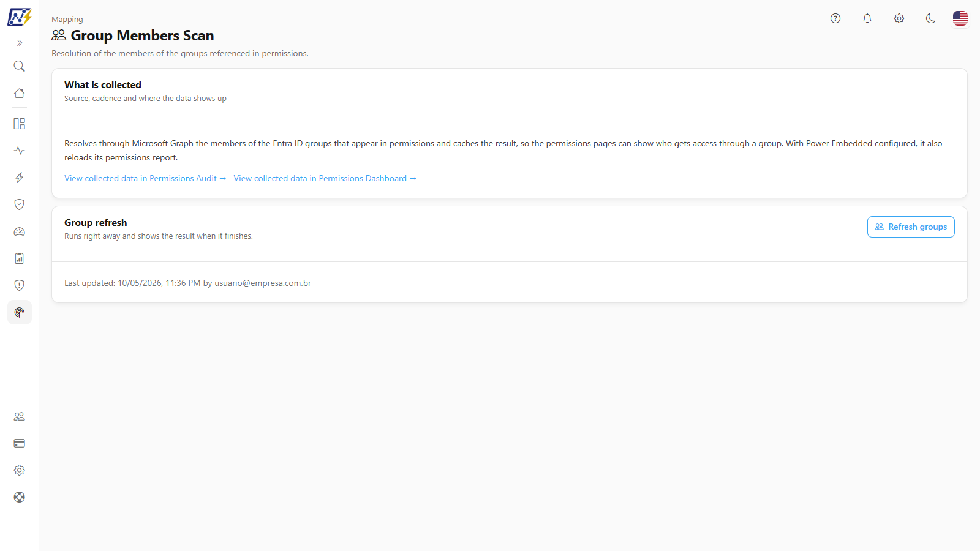The height and width of the screenshot is (551, 980).
Task: Open the notifications bell
Action: pos(867,18)
